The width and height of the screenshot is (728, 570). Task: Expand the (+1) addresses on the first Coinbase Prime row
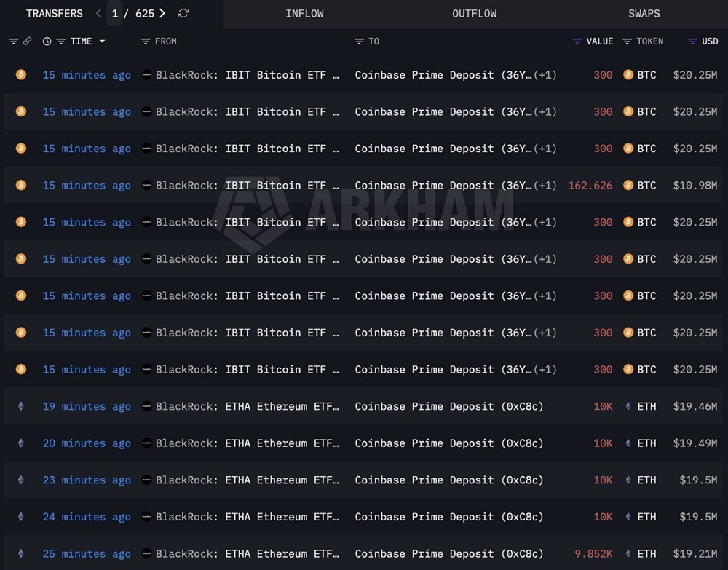click(545, 75)
